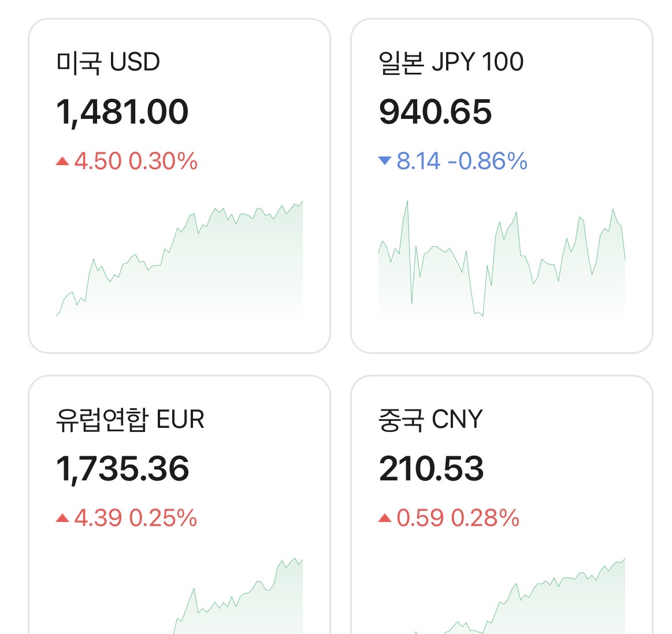
Task: Select the 유럽연합 EUR card title
Action: point(130,419)
